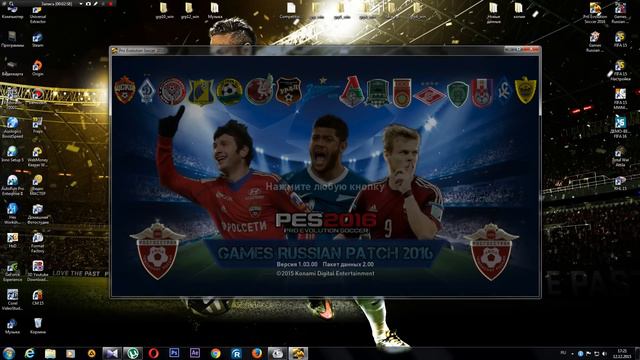Viewport: 640px width, 360px height.
Task: Open uTorrent from the taskbar
Action: [132, 353]
